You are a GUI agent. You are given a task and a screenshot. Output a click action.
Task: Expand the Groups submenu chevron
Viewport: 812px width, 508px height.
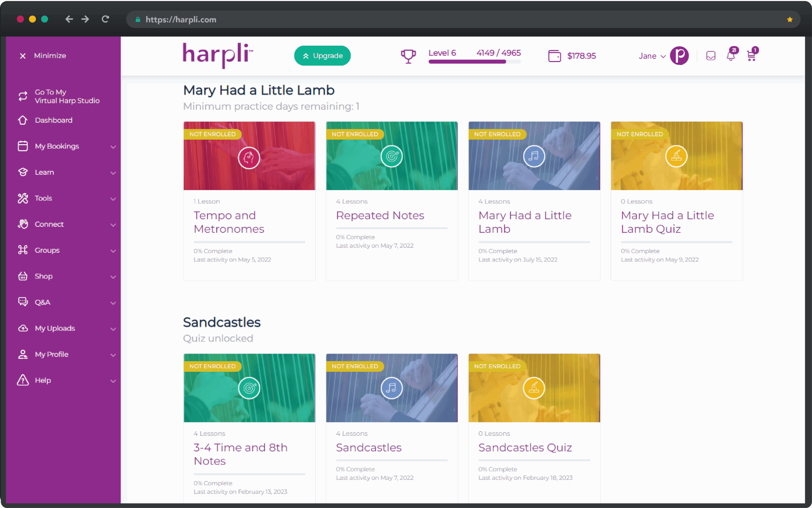(x=113, y=251)
